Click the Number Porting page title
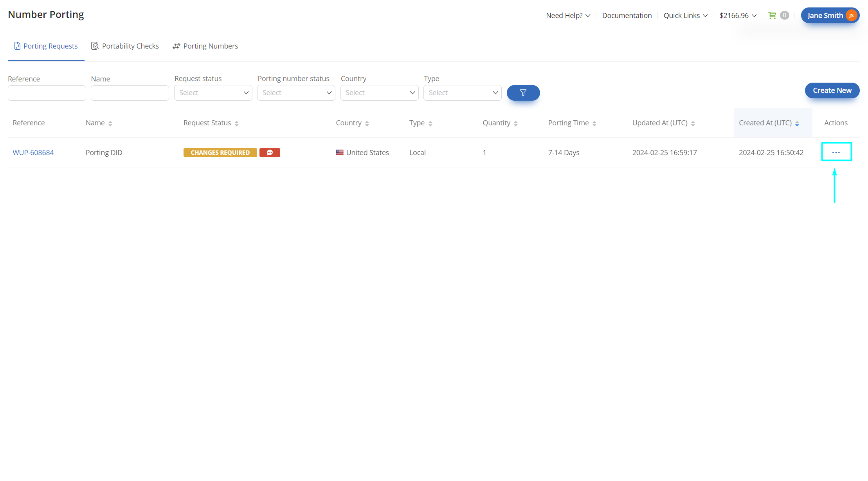The height and width of the screenshot is (481, 868). (46, 14)
